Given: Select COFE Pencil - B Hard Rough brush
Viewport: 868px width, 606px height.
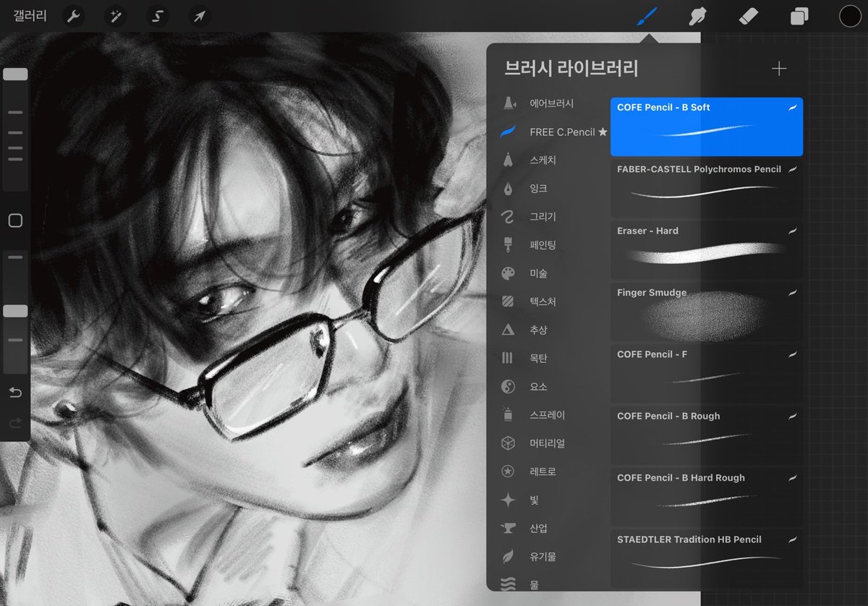Looking at the screenshot, I should (707, 498).
